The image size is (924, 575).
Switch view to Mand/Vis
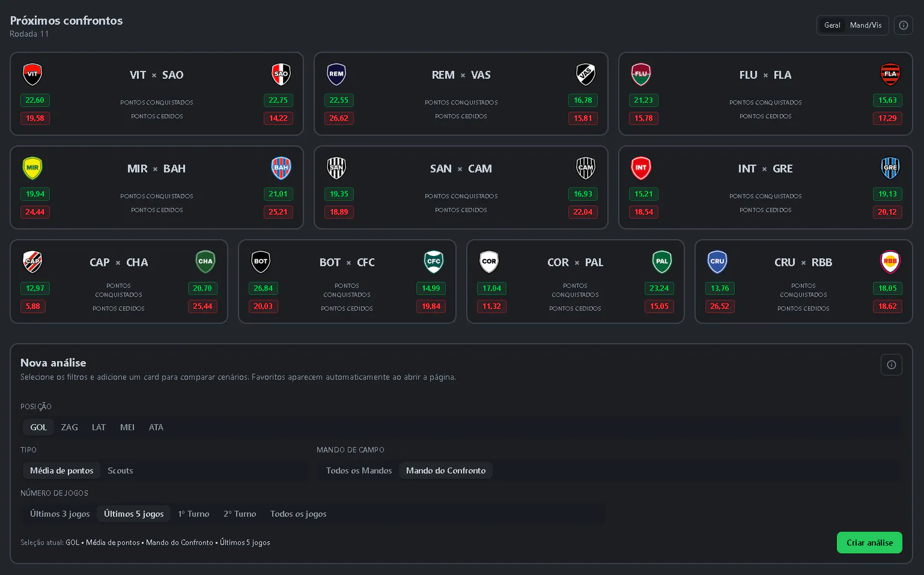(x=866, y=25)
